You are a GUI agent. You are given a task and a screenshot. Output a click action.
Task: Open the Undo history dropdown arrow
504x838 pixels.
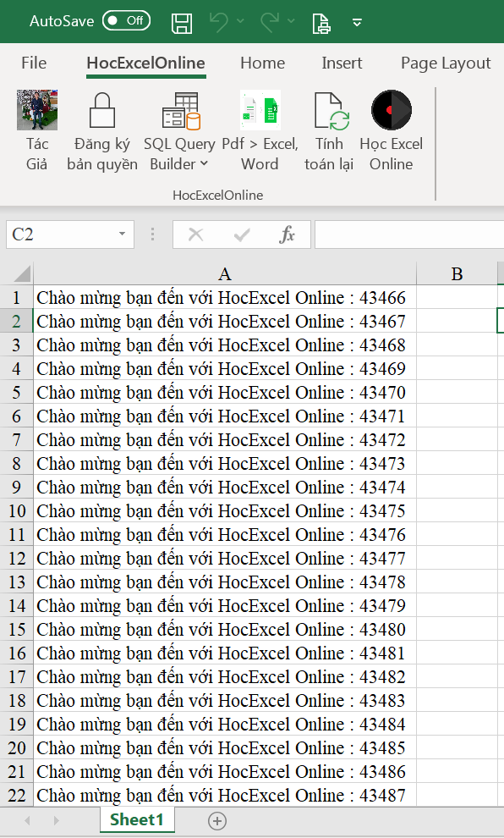click(x=240, y=21)
